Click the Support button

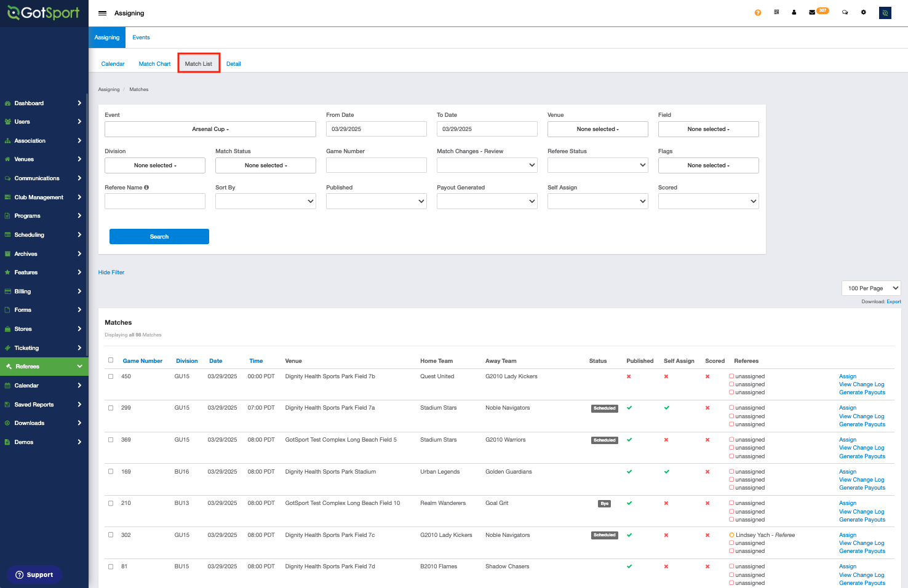34,575
